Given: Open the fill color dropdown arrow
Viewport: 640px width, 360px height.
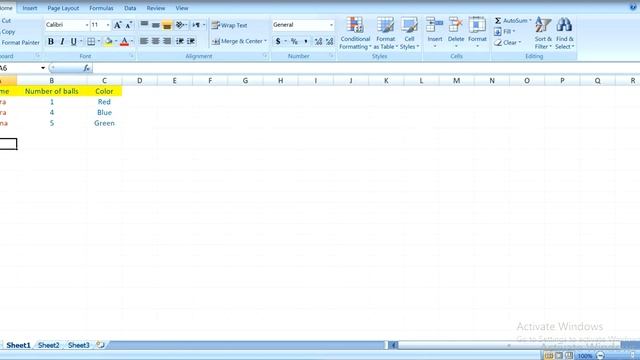Looking at the screenshot, I should tap(116, 41).
